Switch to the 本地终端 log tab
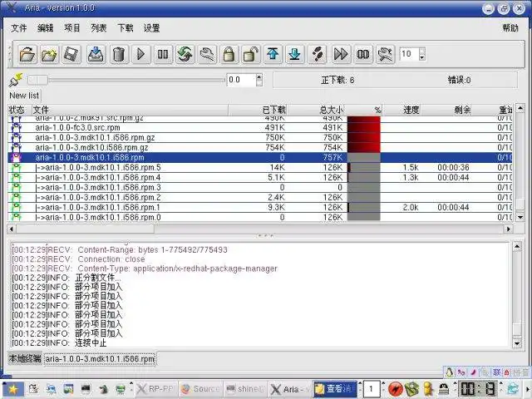This screenshot has width=532, height=399. tap(25, 358)
